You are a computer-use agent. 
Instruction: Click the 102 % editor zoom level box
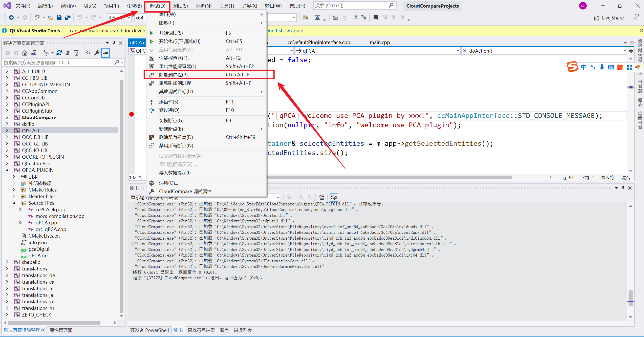(136, 177)
